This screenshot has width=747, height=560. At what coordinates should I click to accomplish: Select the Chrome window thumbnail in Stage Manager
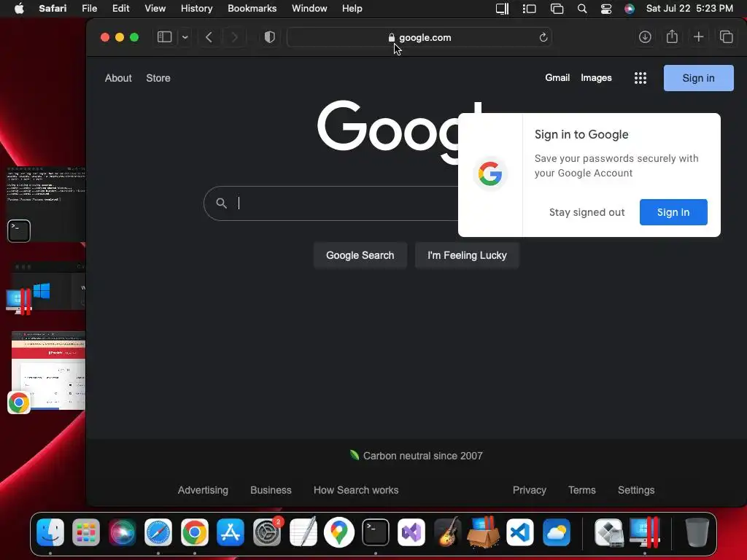tap(47, 371)
